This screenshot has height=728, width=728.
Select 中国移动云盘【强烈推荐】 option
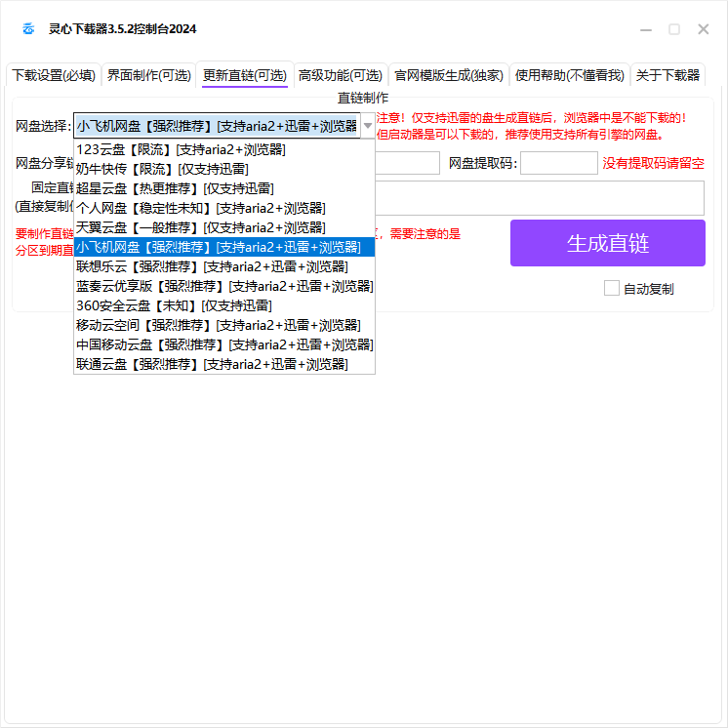224,344
